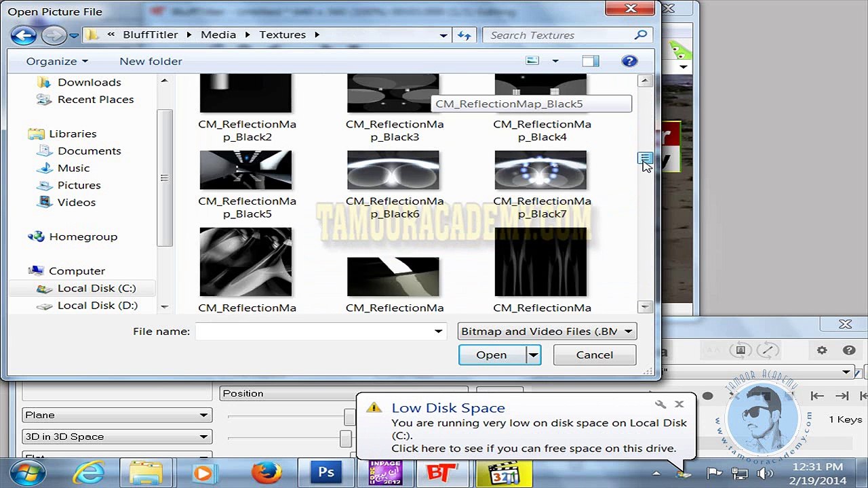Click Media in the breadcrumb path
The width and height of the screenshot is (868, 488).
(x=218, y=35)
